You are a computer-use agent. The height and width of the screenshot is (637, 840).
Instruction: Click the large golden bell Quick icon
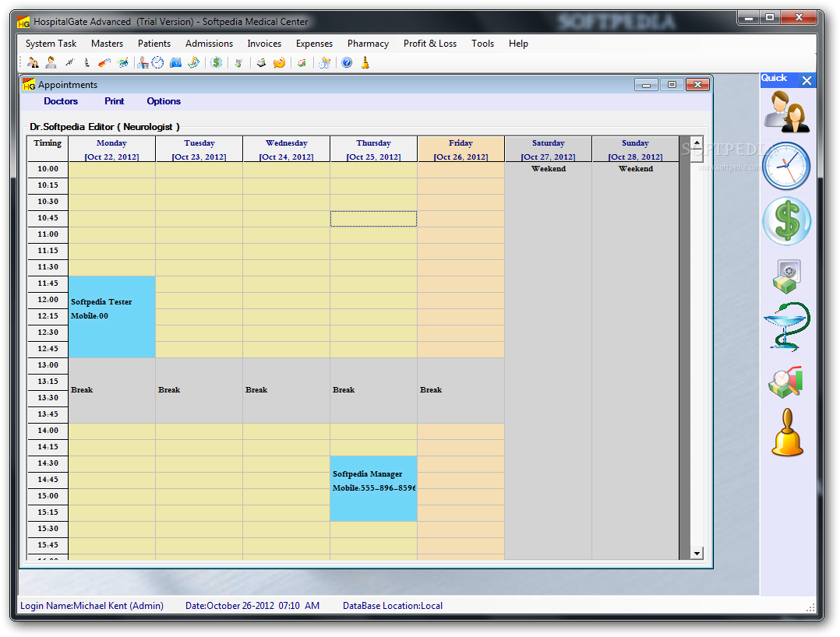787,432
